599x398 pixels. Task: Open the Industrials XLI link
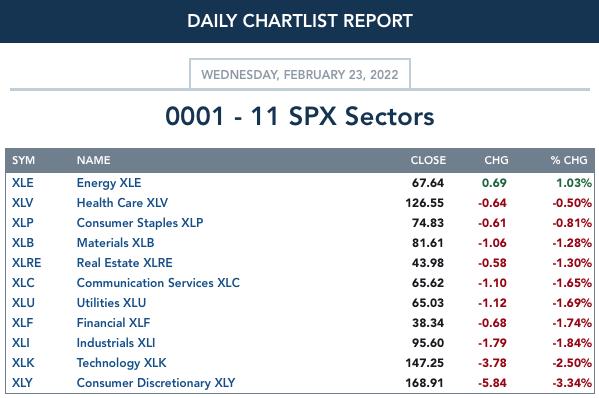point(116,343)
